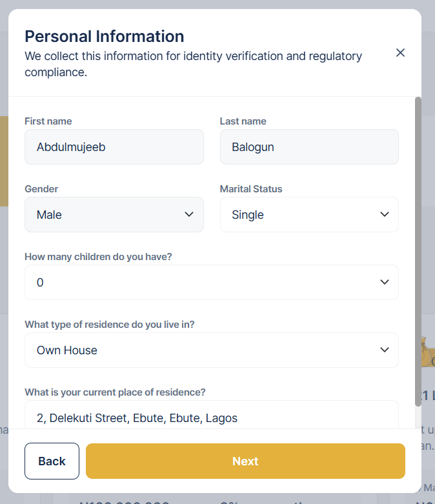
Task: Click the chevron arrow in Gender field
Action: [x=189, y=214]
